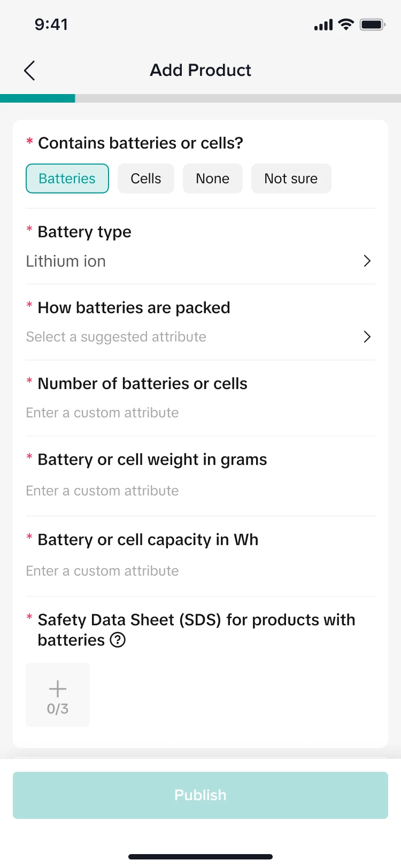This screenshot has height=868, width=401.
Task: Open the Lithium ion battery type value
Action: click(66, 261)
